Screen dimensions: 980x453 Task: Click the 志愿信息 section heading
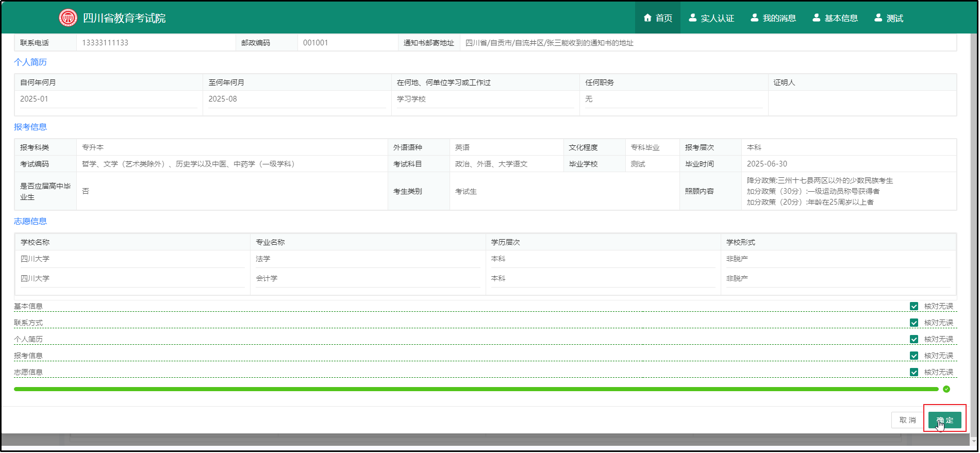(x=30, y=221)
